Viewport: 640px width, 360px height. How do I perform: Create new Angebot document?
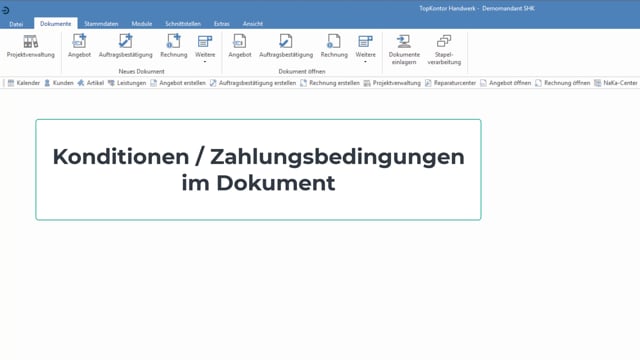tap(79, 47)
